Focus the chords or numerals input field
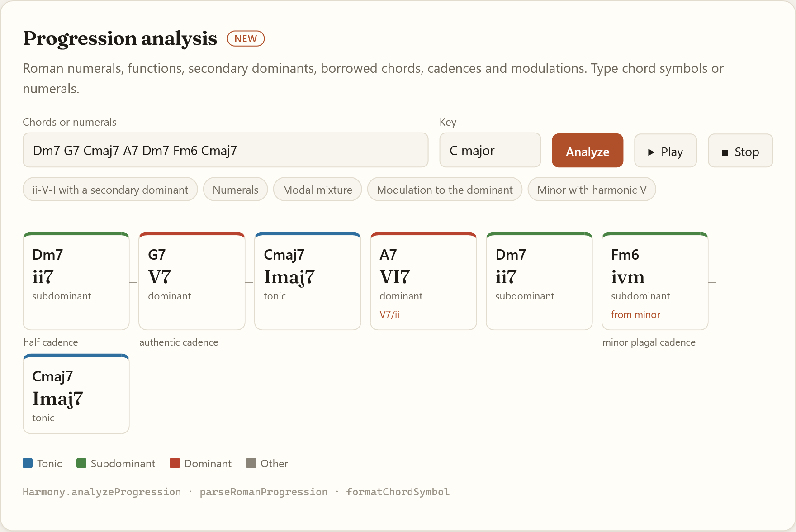The width and height of the screenshot is (796, 532). (226, 150)
